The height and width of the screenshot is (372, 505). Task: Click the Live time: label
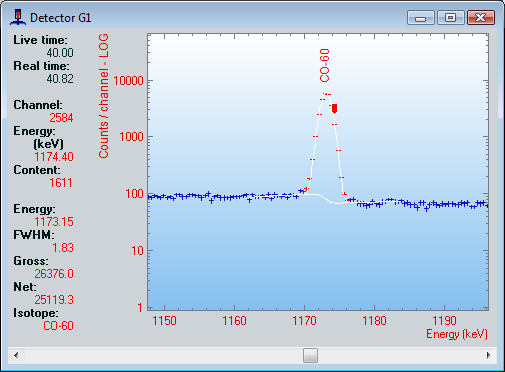(40, 40)
